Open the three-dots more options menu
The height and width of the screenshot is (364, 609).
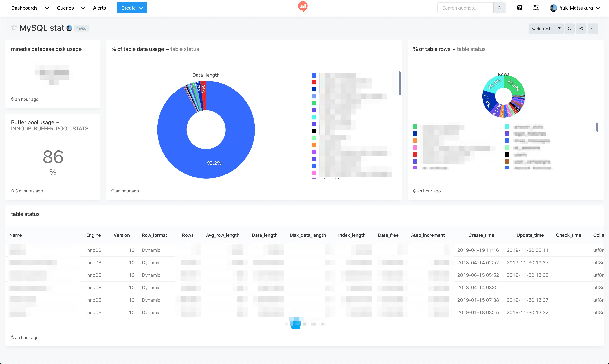tap(593, 28)
